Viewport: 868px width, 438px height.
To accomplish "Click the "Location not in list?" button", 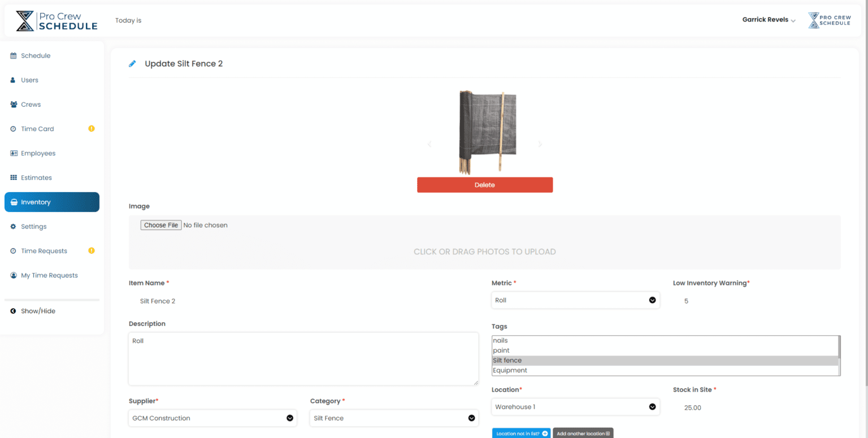I will 520,432.
